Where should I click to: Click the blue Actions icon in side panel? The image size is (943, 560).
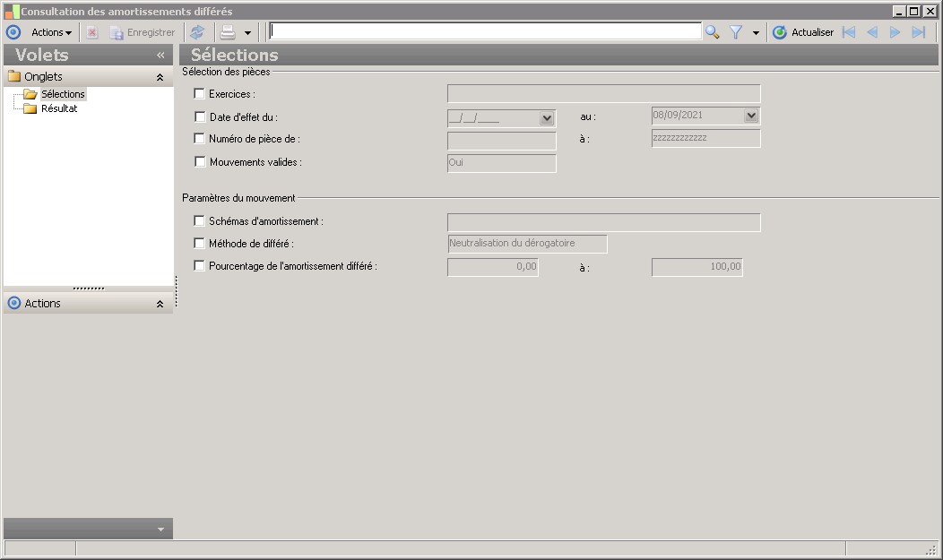(x=14, y=304)
